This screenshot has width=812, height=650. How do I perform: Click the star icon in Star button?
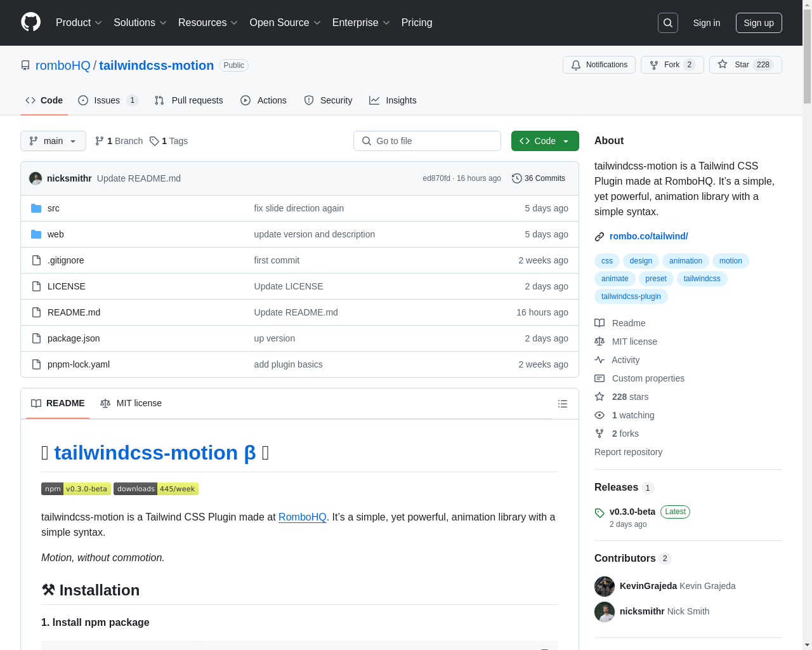point(723,64)
